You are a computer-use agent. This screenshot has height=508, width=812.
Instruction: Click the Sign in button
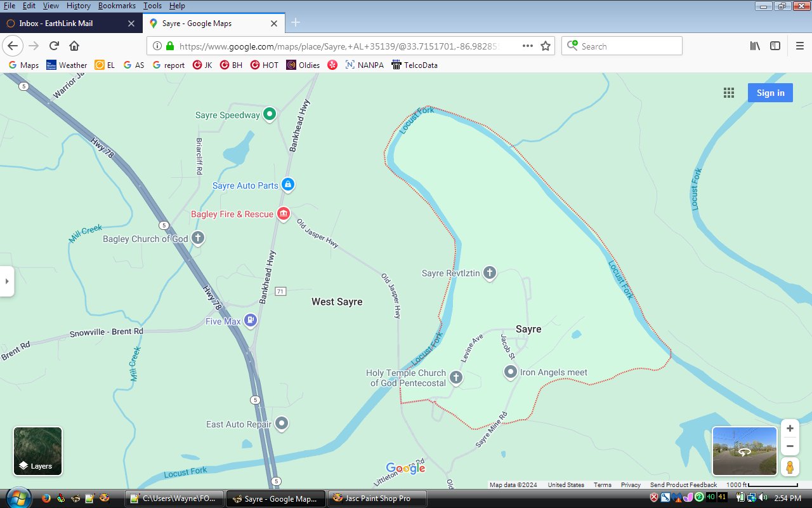(x=770, y=93)
